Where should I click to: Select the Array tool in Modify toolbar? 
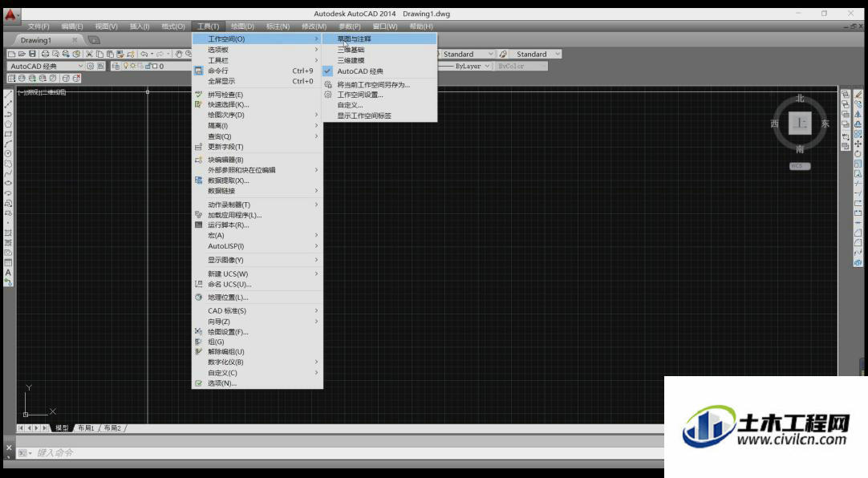tap(858, 134)
